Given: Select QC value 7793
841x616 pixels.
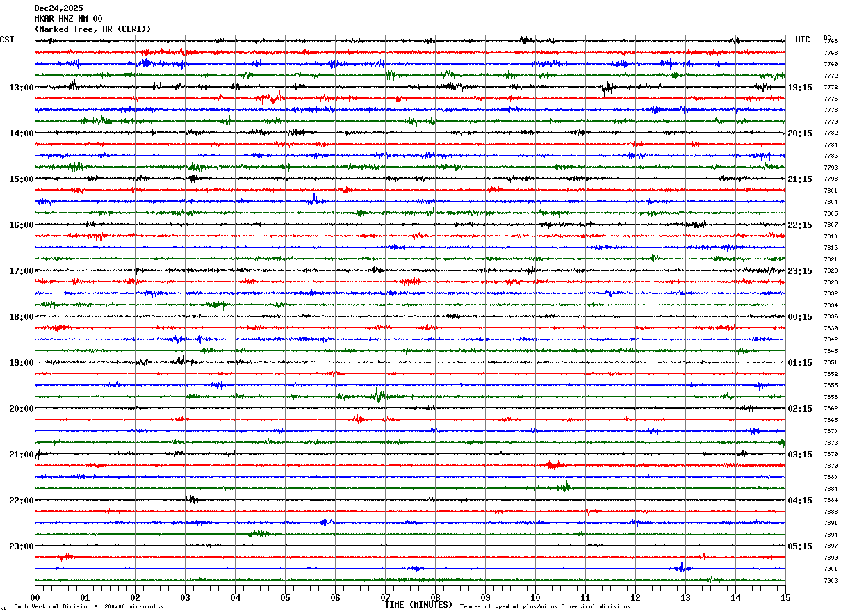Looking at the screenshot, I should 831,168.
